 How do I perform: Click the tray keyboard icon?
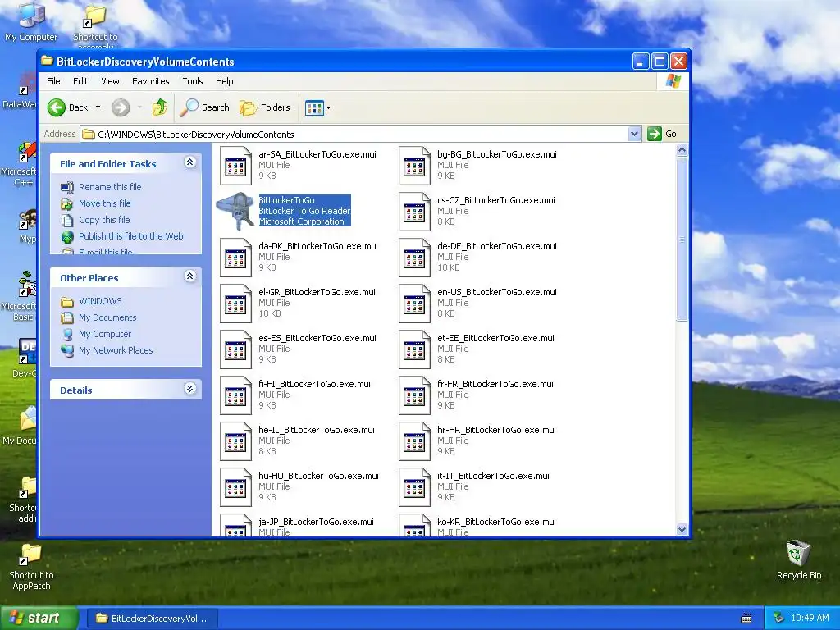746,619
